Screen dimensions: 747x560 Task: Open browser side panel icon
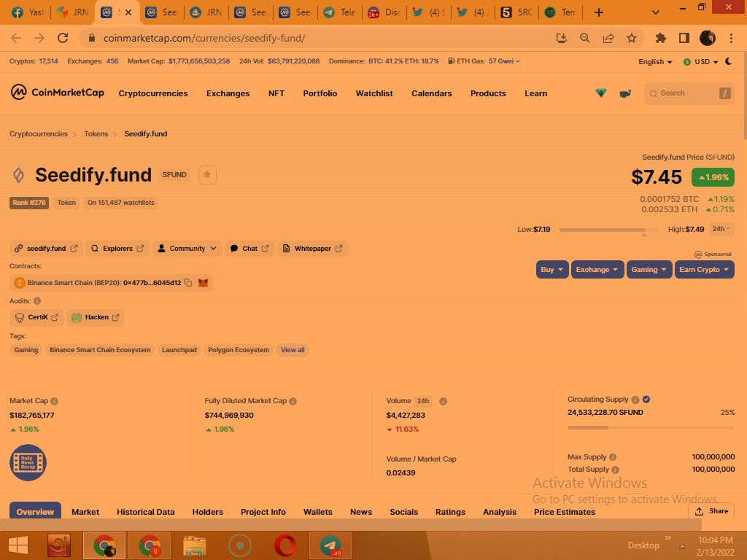[x=684, y=38]
